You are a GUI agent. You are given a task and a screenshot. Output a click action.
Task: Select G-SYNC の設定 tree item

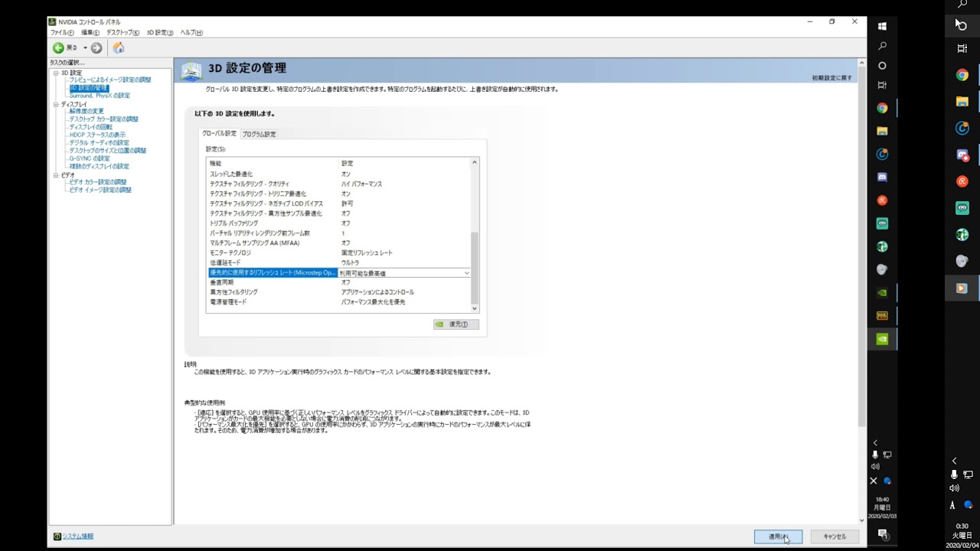[x=90, y=158]
